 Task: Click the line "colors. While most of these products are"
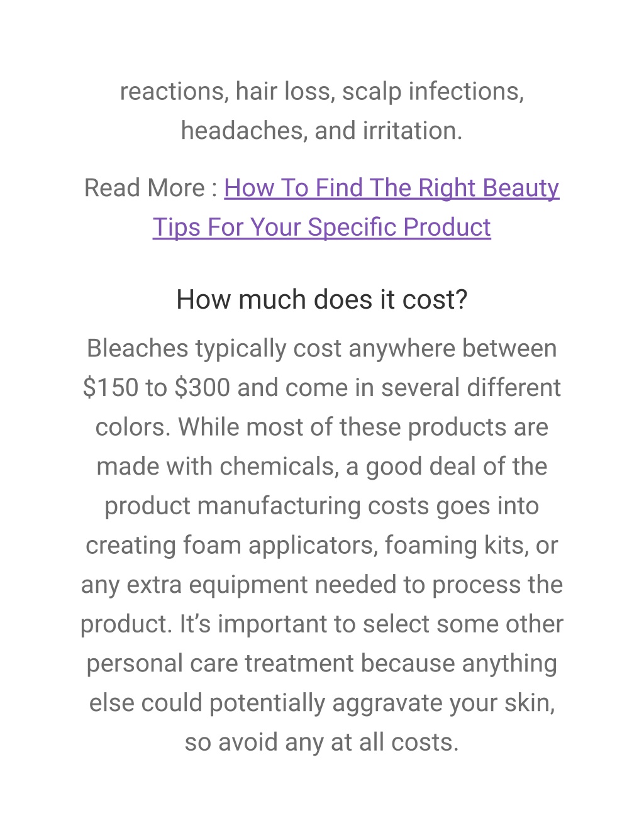pyautogui.click(x=321, y=428)
